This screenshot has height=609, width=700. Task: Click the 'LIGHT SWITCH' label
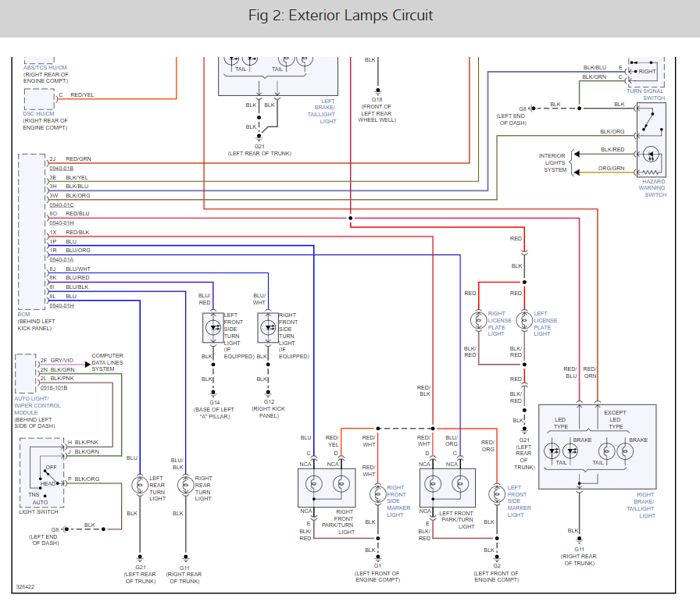(x=38, y=511)
